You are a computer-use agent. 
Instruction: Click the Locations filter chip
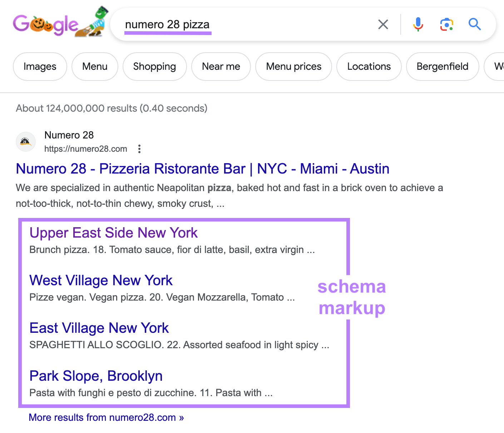369,67
